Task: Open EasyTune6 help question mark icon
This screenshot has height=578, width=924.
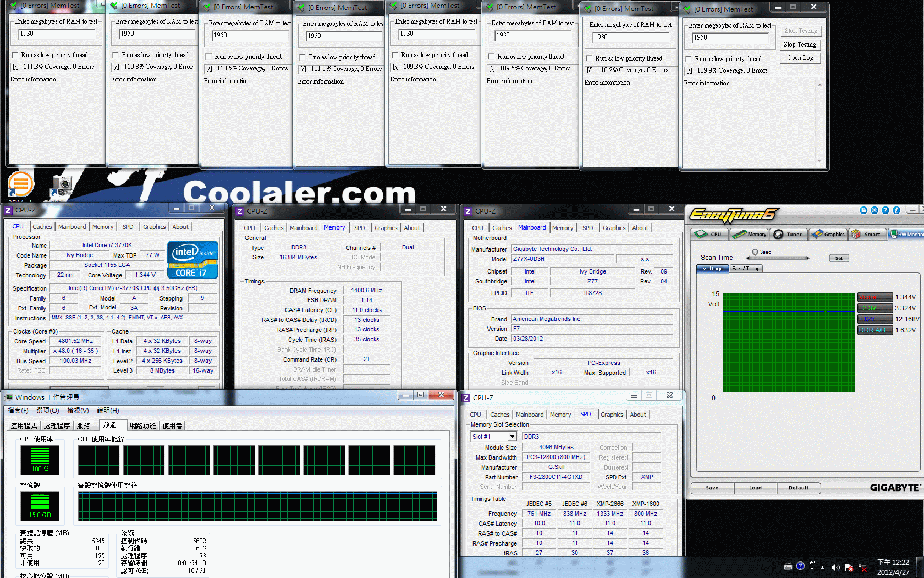Action: [x=886, y=210]
